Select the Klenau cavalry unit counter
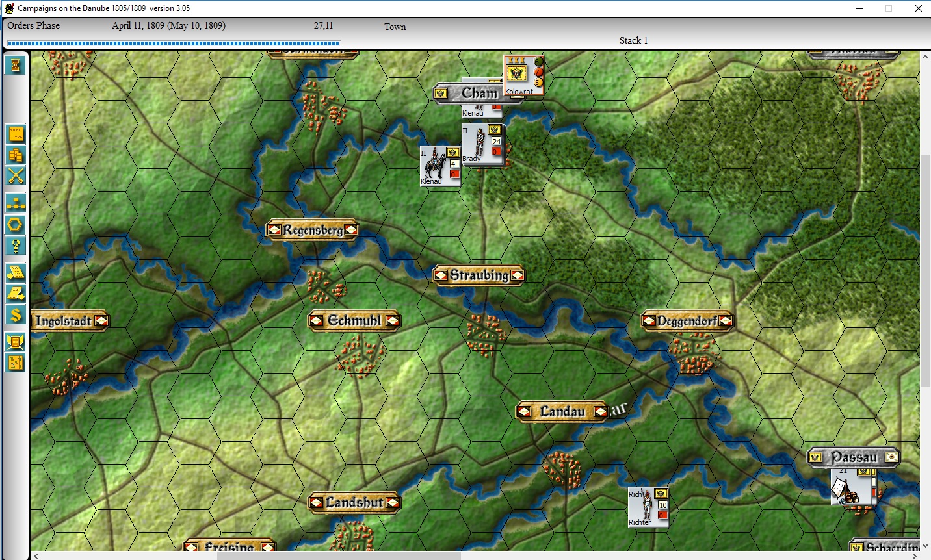Viewport: 931px width, 560px height. pos(441,166)
